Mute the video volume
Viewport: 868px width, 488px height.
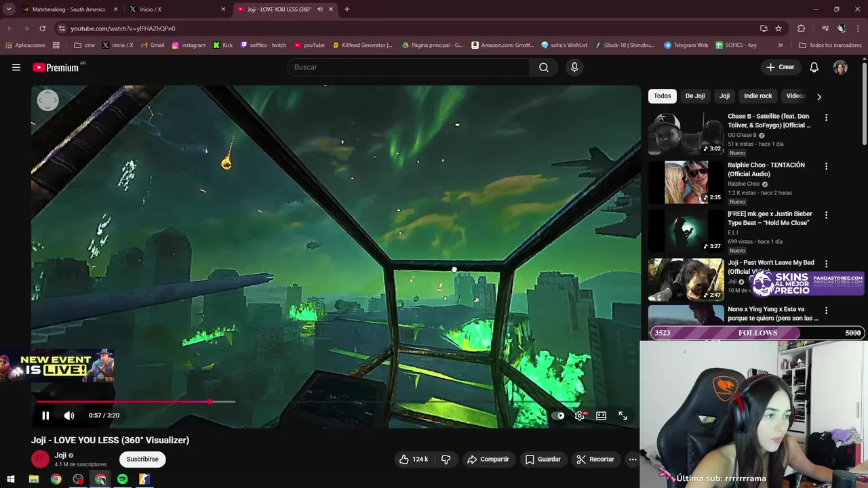pos(69,415)
